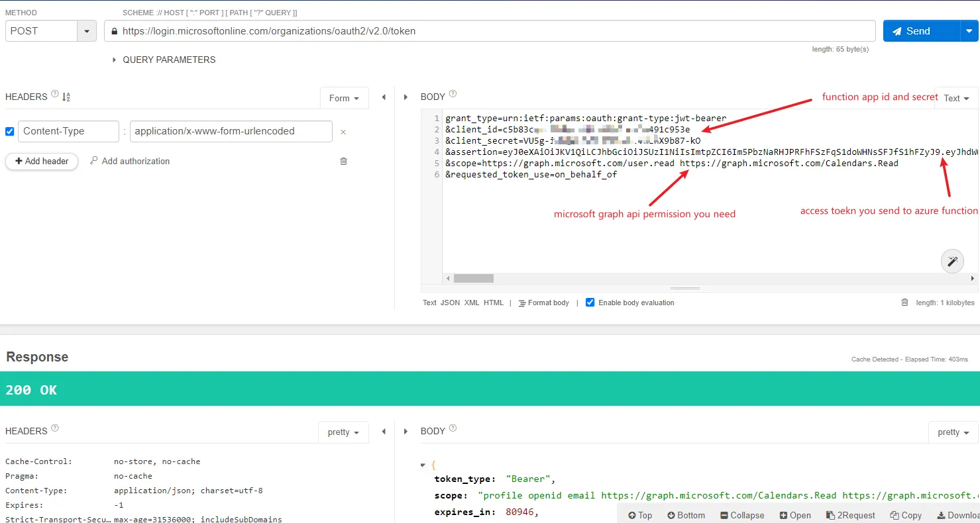Image resolution: width=980 pixels, height=523 pixels.
Task: Click the request URL input field
Action: click(490, 31)
